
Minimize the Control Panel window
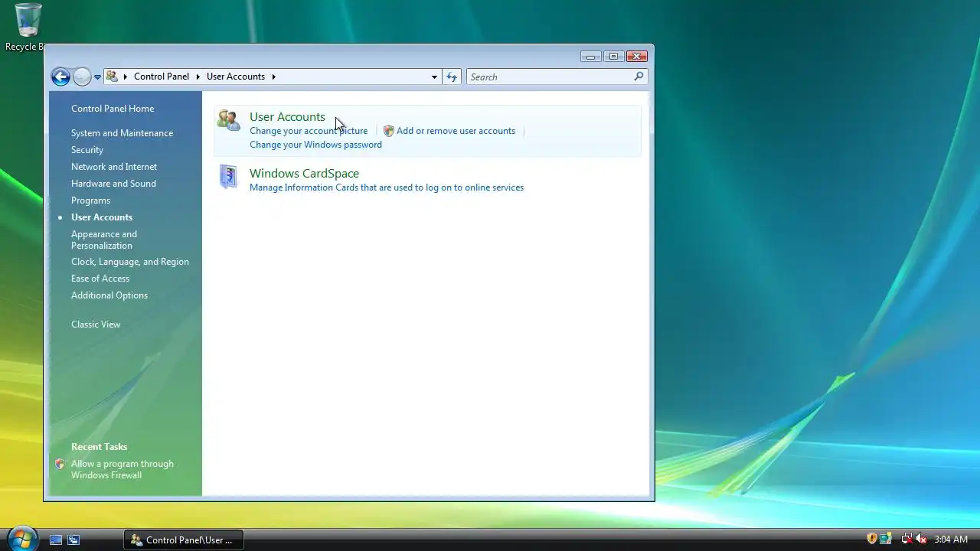(x=590, y=56)
